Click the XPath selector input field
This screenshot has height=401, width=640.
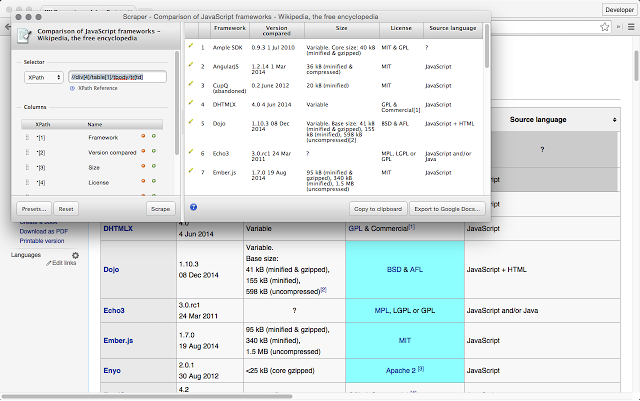pyautogui.click(x=118, y=77)
